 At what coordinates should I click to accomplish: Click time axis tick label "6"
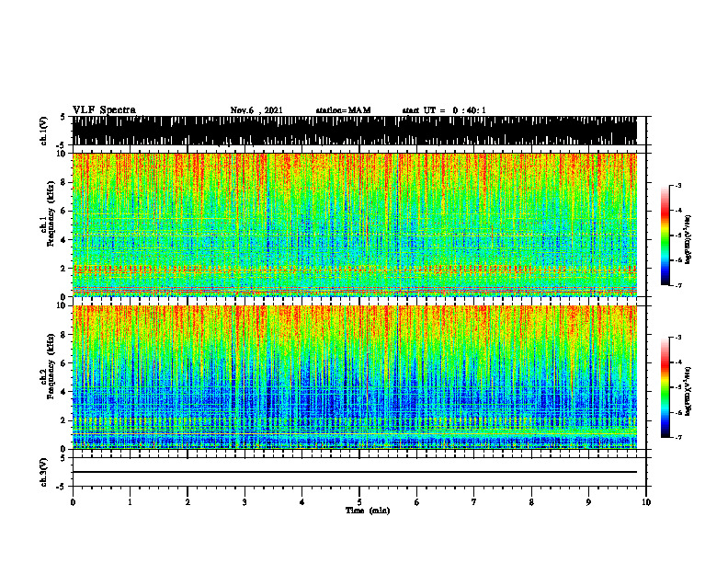click(x=417, y=502)
